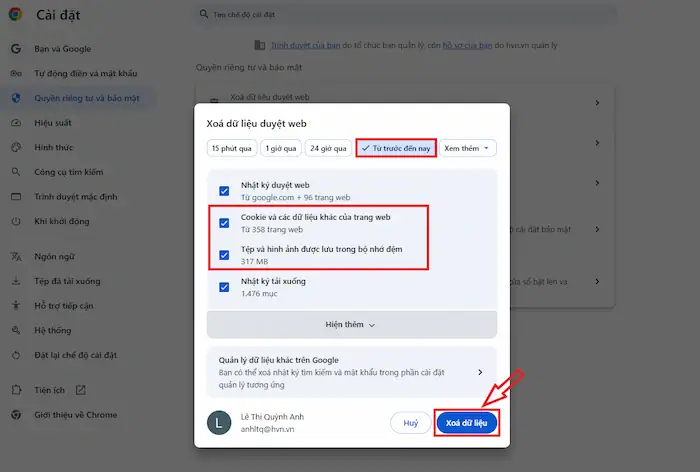Screen dimensions: 700x472
Task: Open Giới thiệu về Chrome in sidebar
Action: click(x=76, y=414)
